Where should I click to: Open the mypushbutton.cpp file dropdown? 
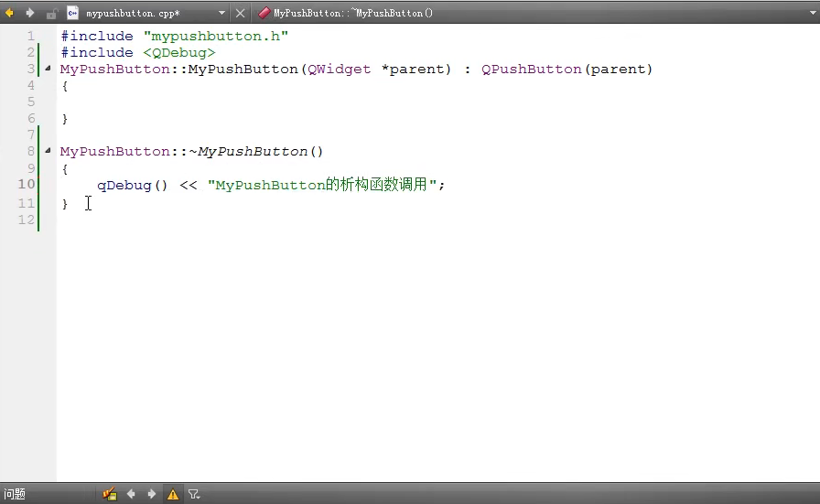[x=221, y=13]
